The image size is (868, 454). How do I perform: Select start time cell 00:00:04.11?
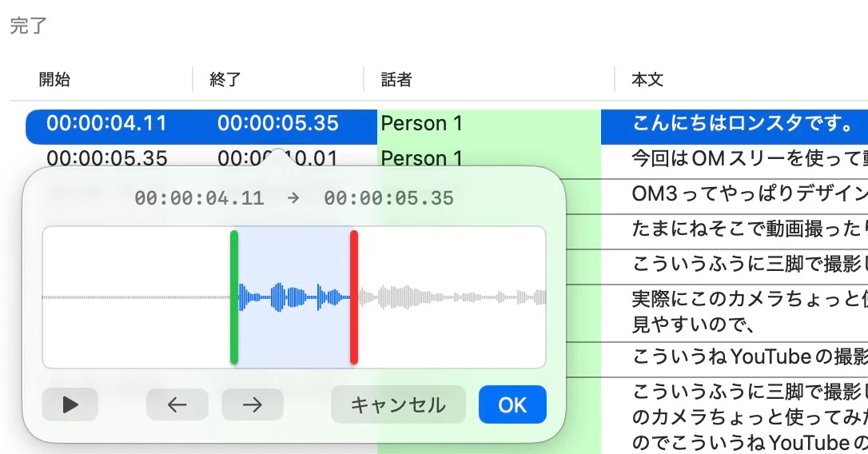[x=106, y=123]
